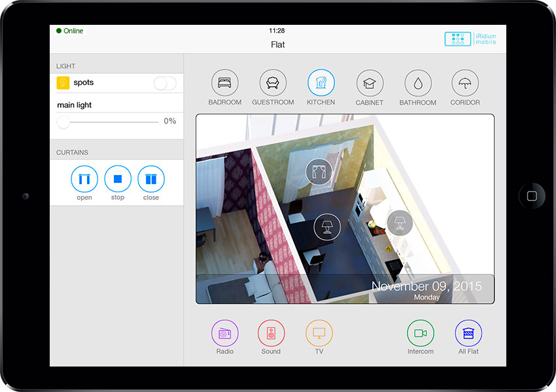
Task: Click the curtains stop button
Action: (x=118, y=179)
